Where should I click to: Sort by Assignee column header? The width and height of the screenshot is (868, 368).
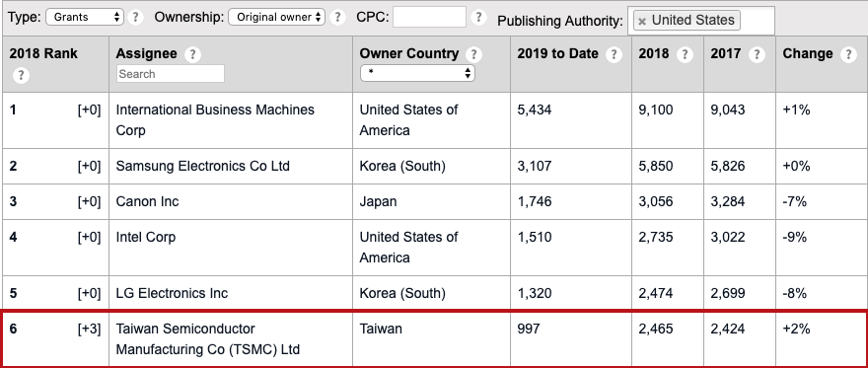click(147, 53)
